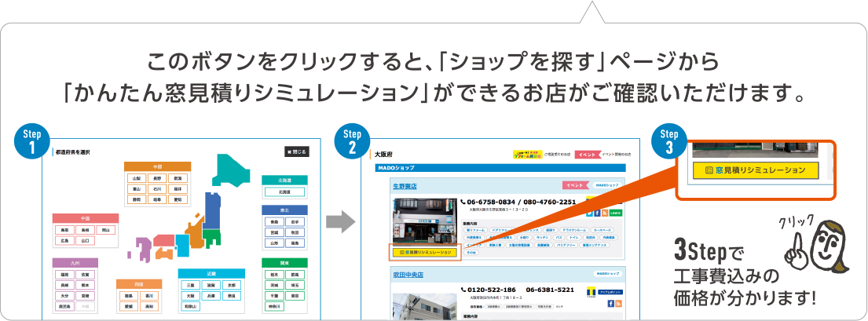
Task: Open the Facebook icon in 生野巽店 card
Action: [597, 213]
